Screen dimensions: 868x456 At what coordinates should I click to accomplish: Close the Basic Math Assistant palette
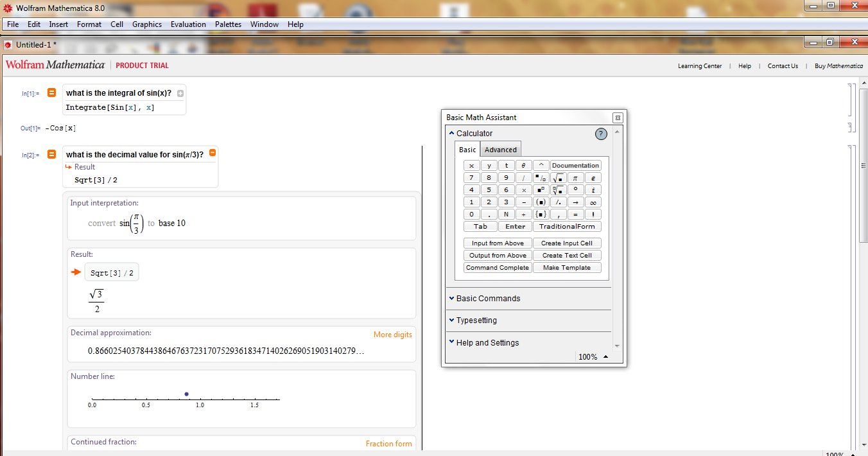tap(618, 118)
